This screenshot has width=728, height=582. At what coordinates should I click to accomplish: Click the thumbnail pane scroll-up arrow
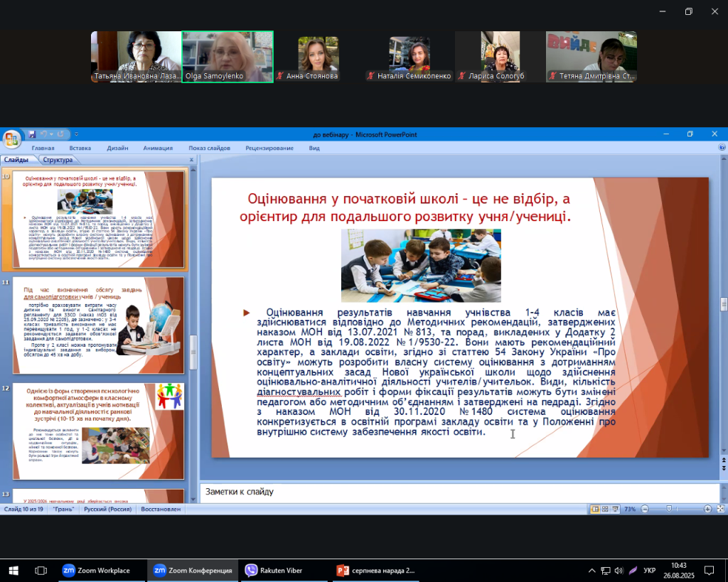click(x=193, y=170)
